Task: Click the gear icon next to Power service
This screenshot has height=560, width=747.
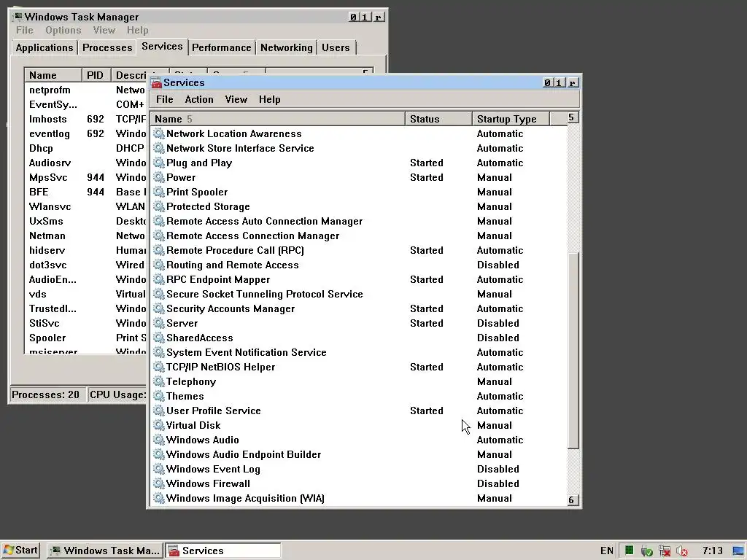Action: click(x=158, y=178)
